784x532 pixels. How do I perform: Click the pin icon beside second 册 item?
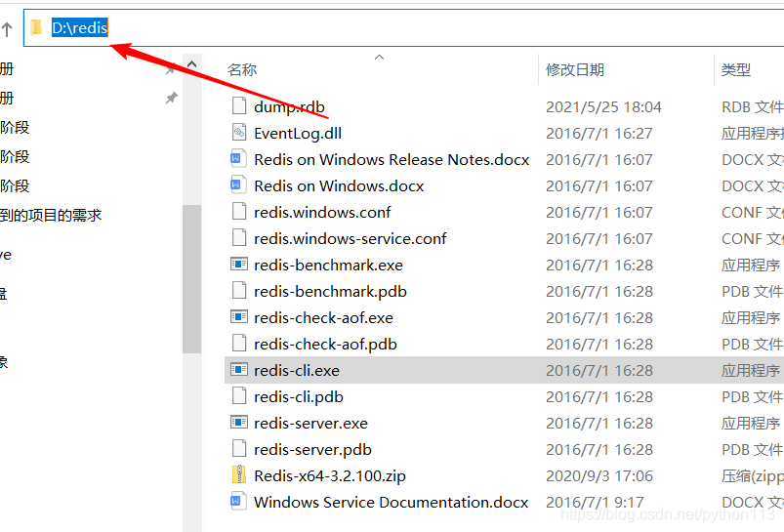[x=172, y=98]
